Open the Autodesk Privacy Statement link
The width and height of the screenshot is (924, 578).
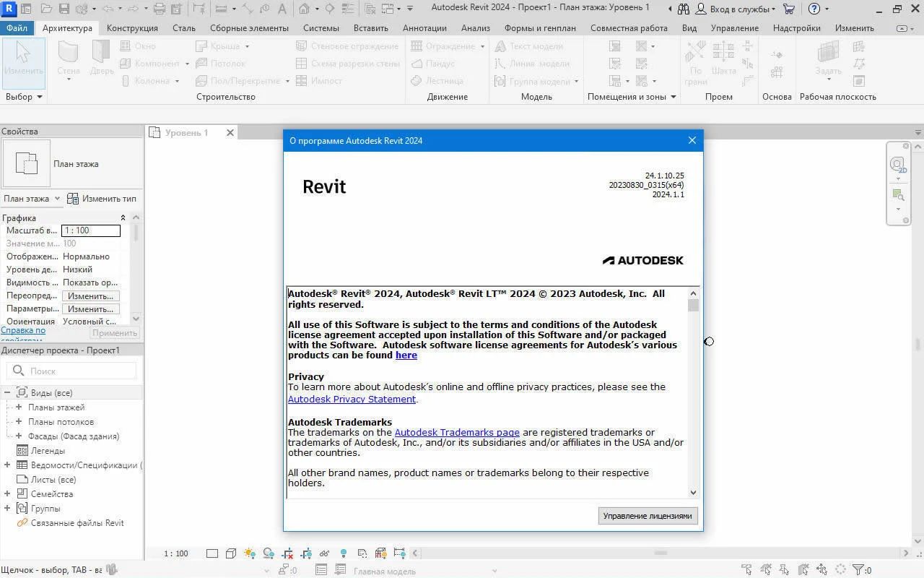pos(352,399)
